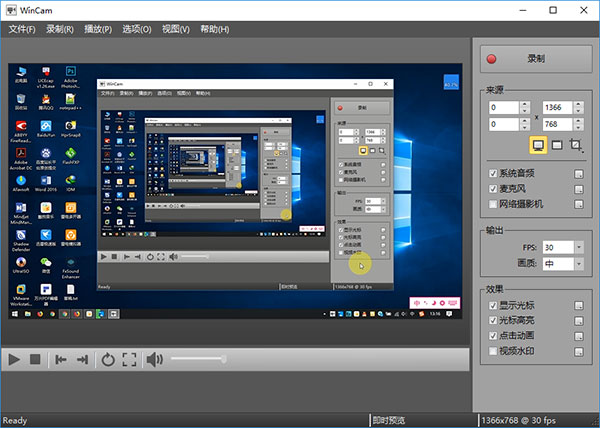Click the volume slider track
Screen dimensions: 600x428
[x=195, y=359]
